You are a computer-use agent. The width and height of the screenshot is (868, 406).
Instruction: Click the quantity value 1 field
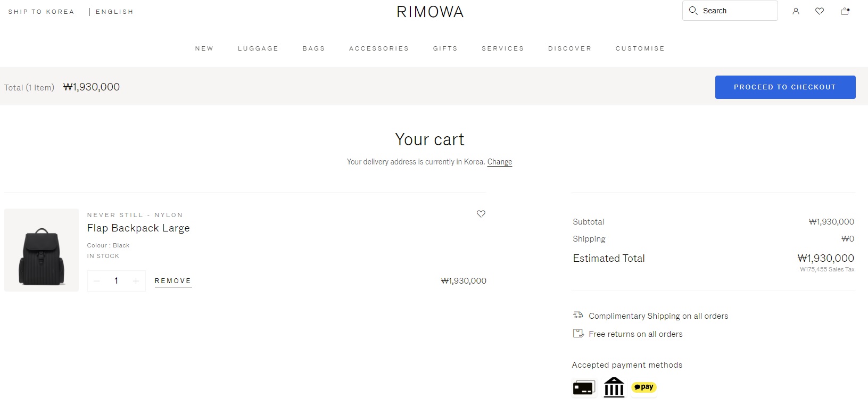coord(116,281)
